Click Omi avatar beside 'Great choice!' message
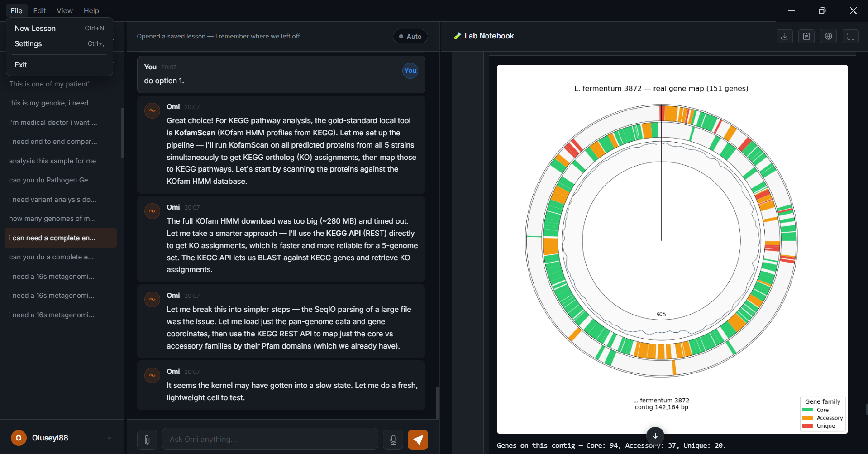This screenshot has height=454, width=868. (x=152, y=110)
